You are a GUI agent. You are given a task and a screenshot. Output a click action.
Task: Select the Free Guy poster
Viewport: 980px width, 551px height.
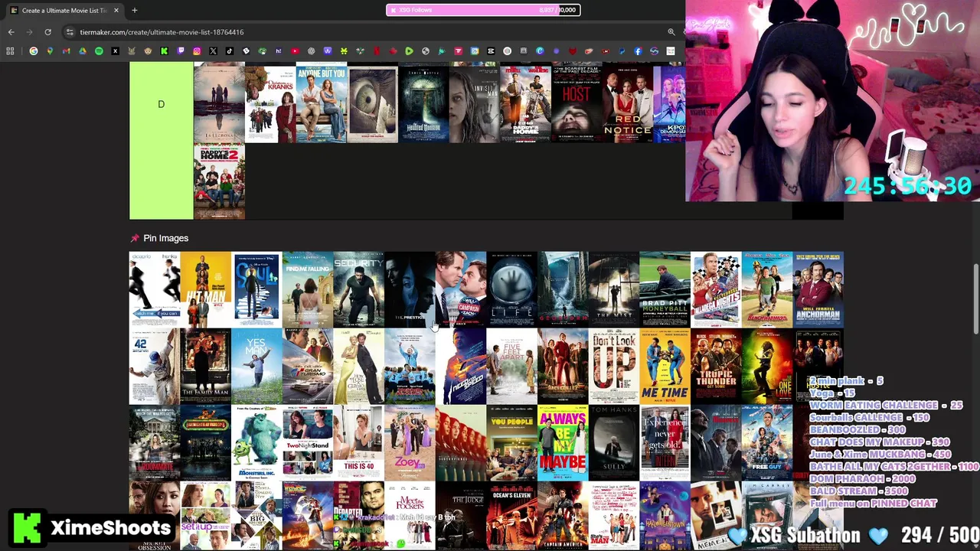coord(766,442)
